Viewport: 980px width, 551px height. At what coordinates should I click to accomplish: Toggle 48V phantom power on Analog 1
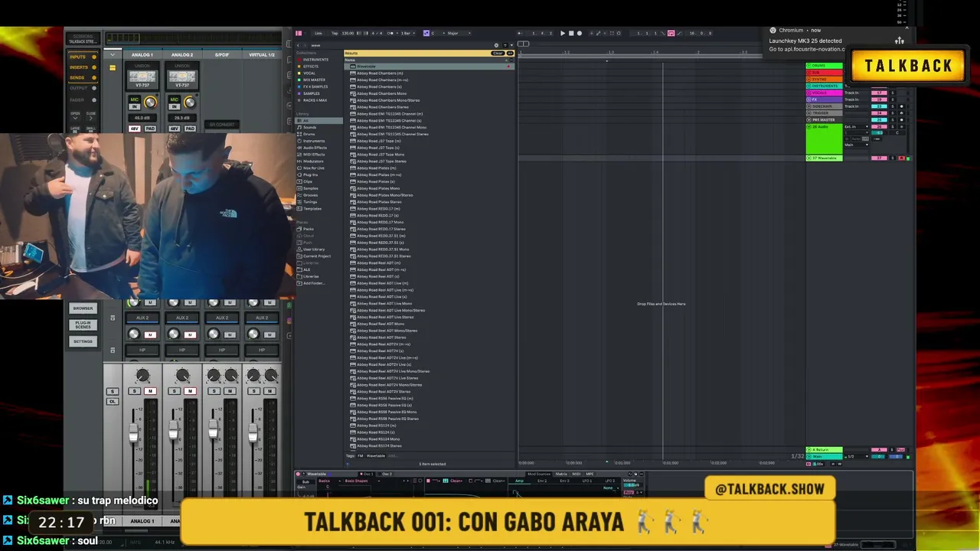(135, 129)
